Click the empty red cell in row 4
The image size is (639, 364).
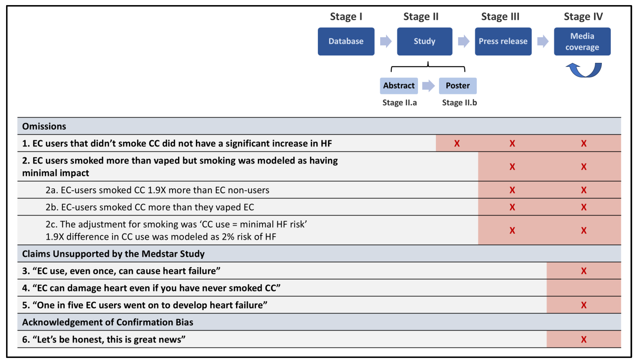click(583, 288)
